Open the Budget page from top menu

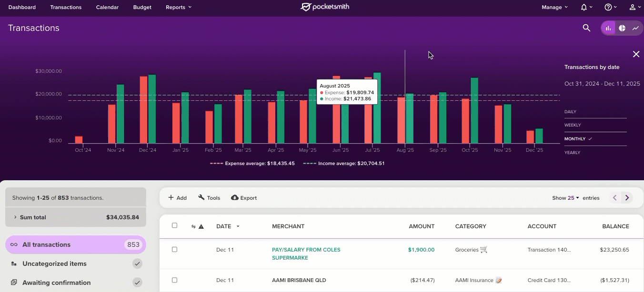(142, 7)
